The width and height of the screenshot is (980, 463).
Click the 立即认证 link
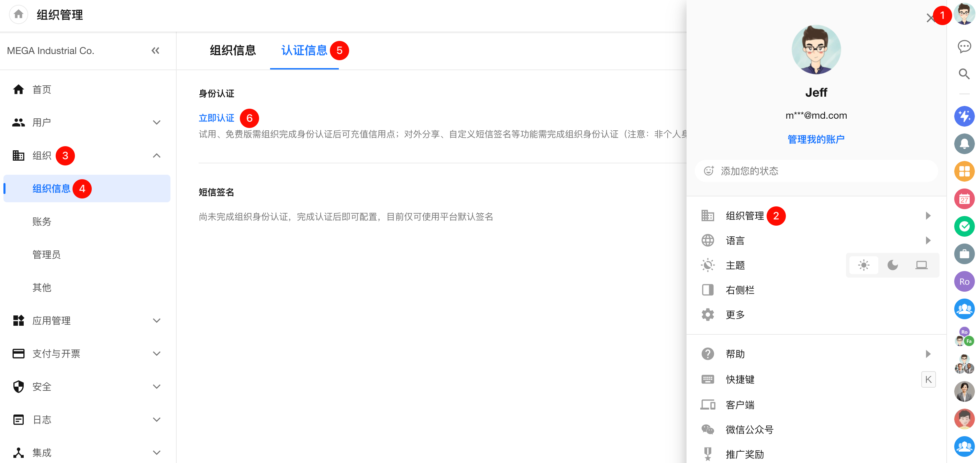(x=216, y=118)
